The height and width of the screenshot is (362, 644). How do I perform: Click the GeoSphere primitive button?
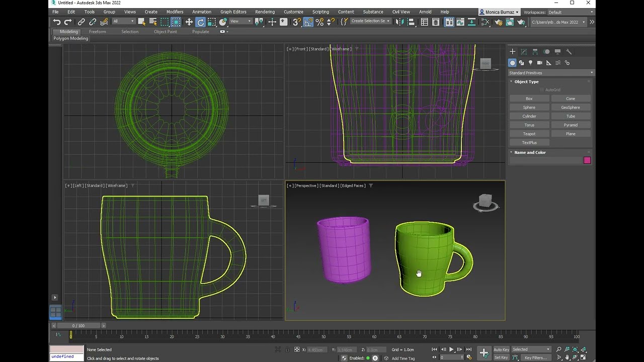coord(571,107)
